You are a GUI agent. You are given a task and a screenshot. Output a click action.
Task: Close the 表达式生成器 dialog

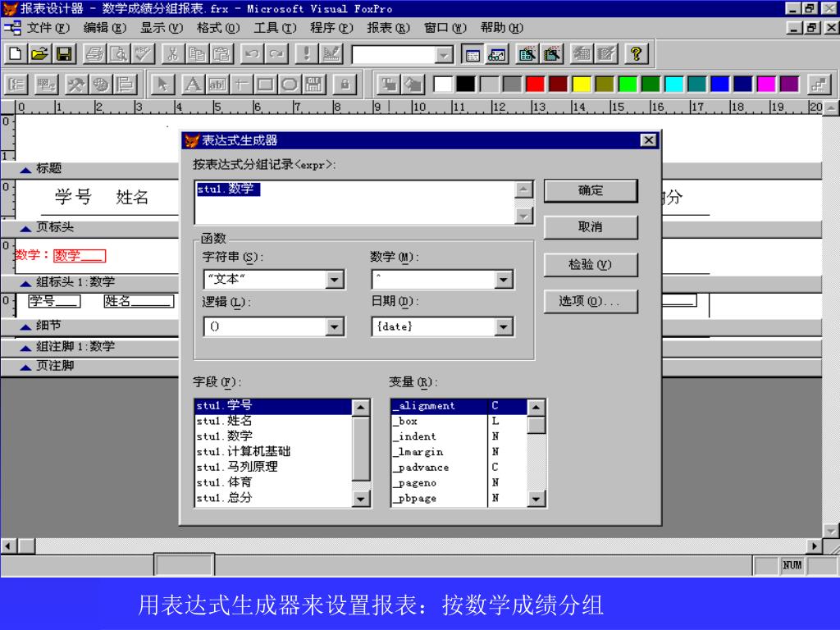point(648,140)
